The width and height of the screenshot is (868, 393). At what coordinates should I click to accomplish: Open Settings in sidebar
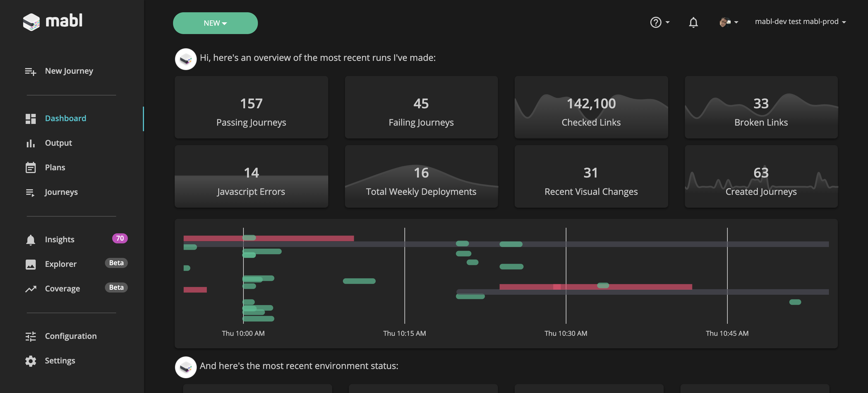[60, 361]
